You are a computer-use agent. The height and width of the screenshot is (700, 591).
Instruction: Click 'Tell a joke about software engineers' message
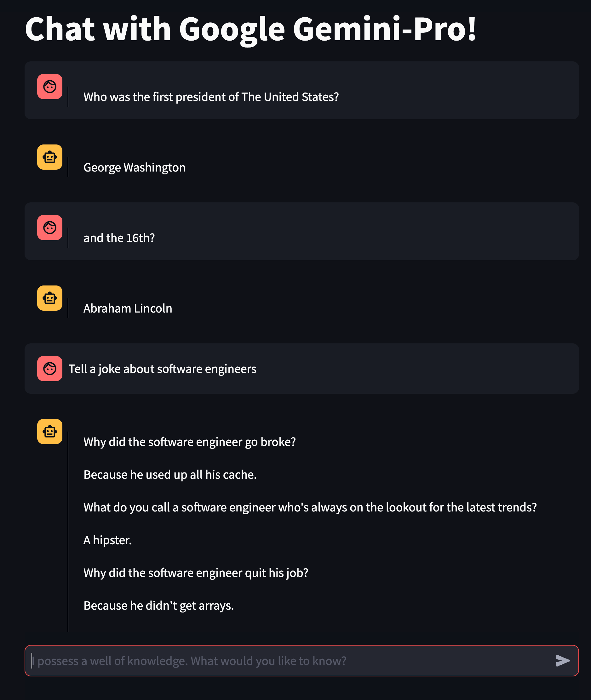[x=163, y=369]
